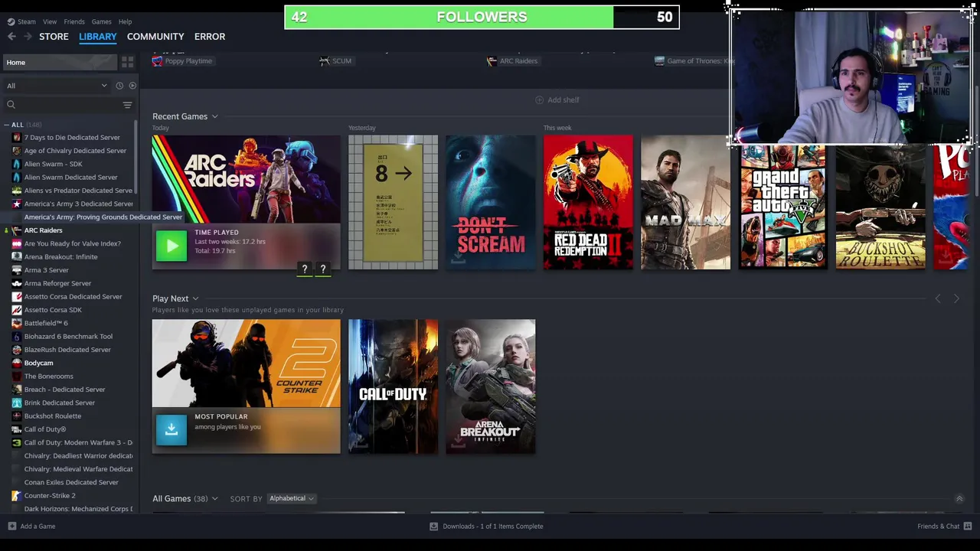Screen dimensions: 980x551
Task: Click the green Play button for ARC Raiders
Action: pos(171,246)
